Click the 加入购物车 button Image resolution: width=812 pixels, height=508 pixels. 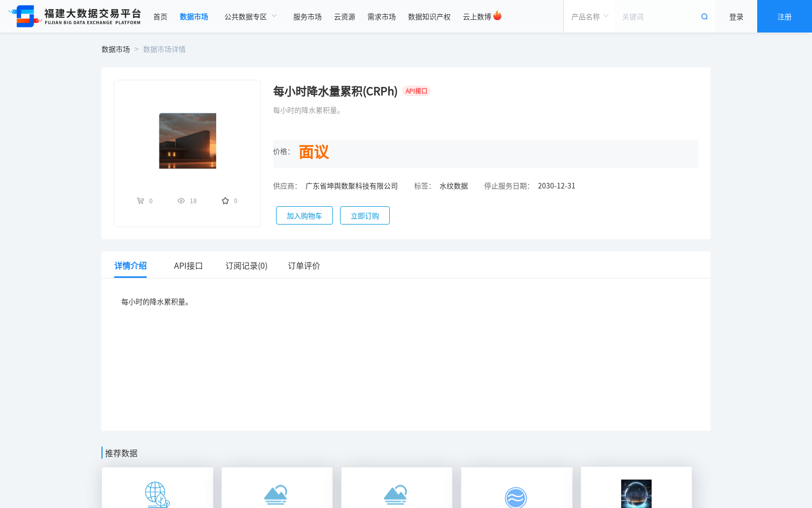click(304, 215)
